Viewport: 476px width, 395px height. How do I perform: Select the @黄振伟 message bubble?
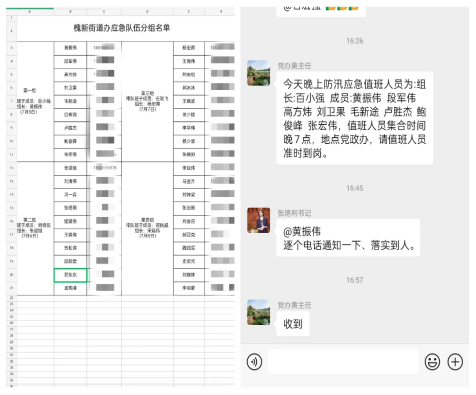(x=348, y=238)
